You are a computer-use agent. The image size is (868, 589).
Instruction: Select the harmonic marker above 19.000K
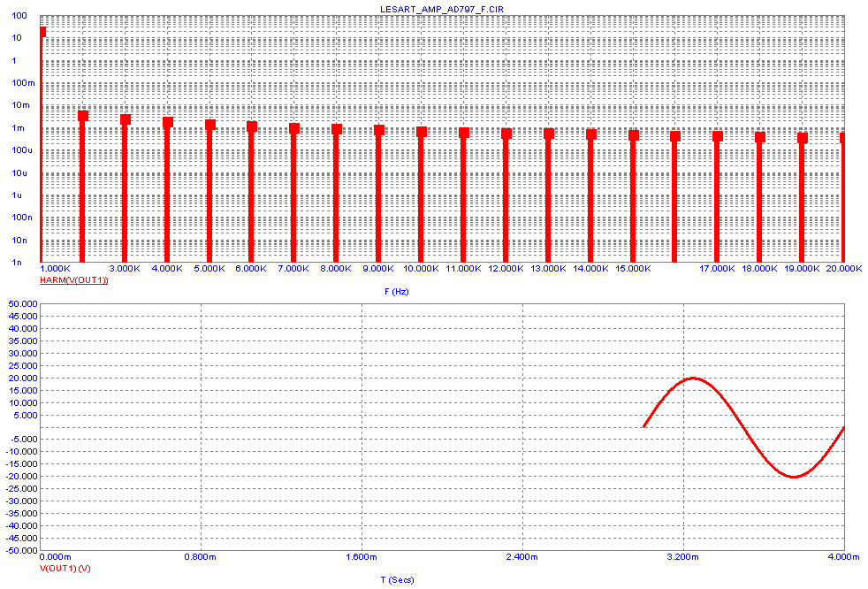(x=802, y=137)
